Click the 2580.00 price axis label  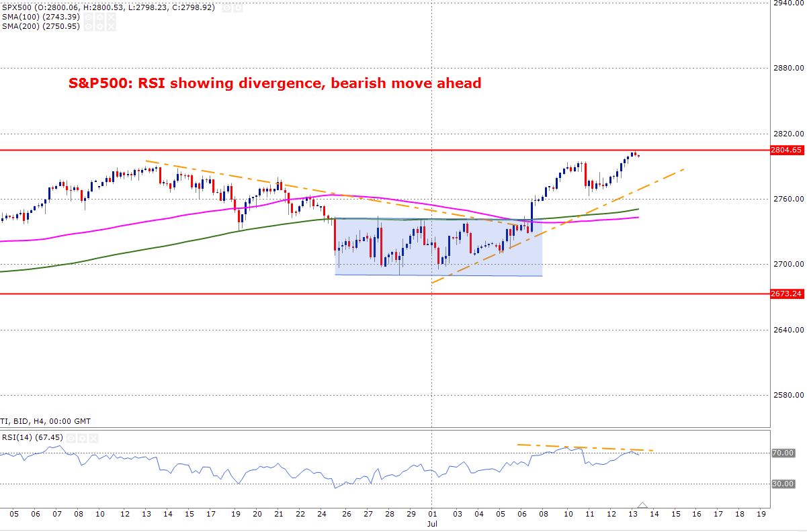tap(789, 396)
